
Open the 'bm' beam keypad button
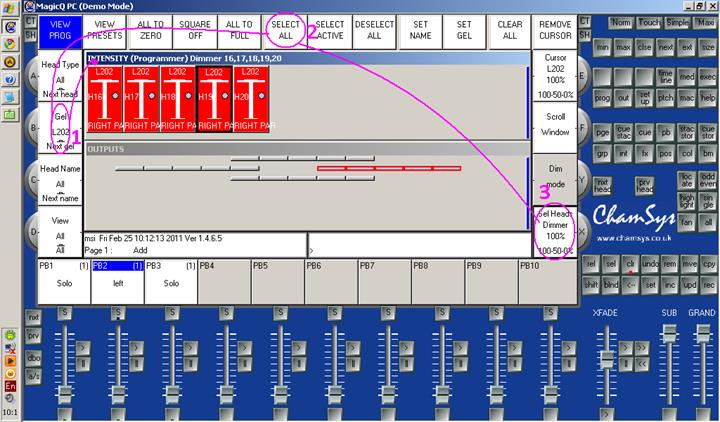[x=708, y=153]
